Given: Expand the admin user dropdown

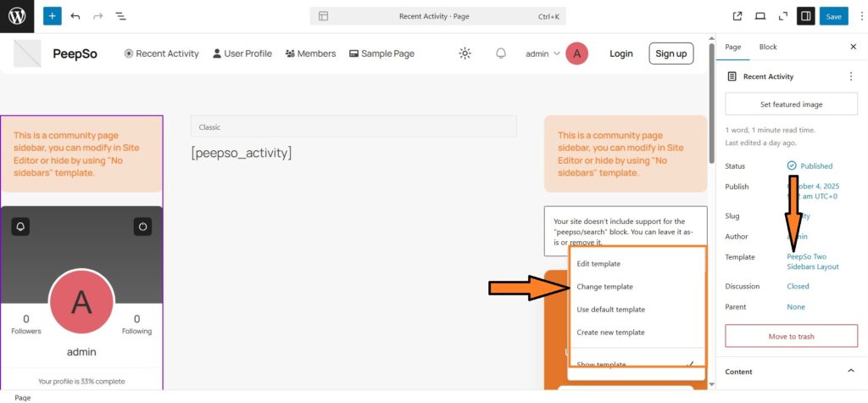Looking at the screenshot, I should (542, 53).
